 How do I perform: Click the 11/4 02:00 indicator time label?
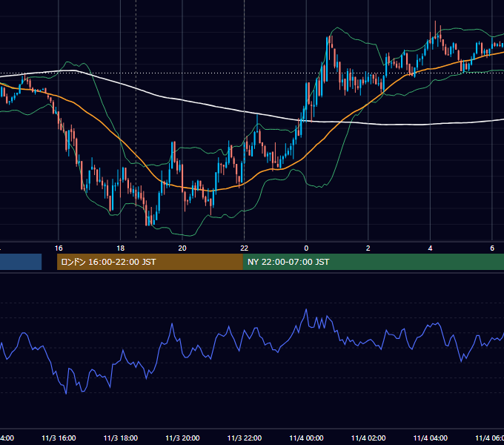pos(368,438)
